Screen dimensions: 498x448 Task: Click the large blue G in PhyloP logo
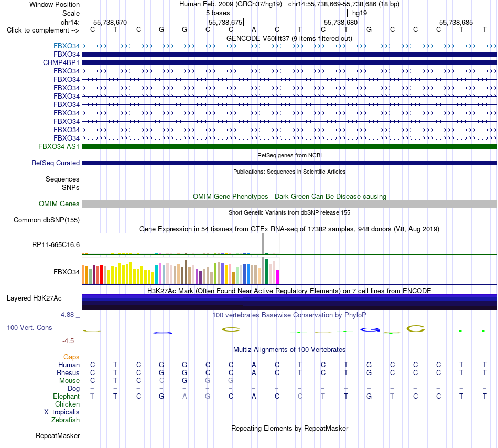(x=370, y=330)
